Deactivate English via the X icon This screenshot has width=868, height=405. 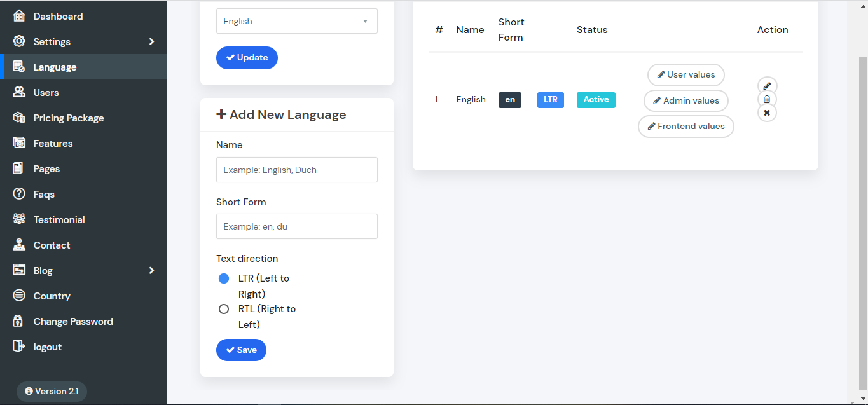[x=767, y=113]
